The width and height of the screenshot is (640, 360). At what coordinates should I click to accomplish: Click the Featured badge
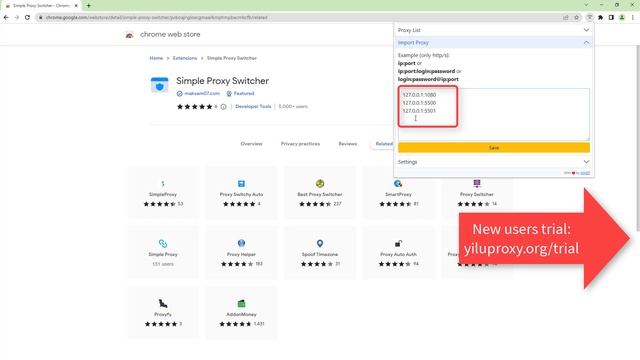pos(240,93)
